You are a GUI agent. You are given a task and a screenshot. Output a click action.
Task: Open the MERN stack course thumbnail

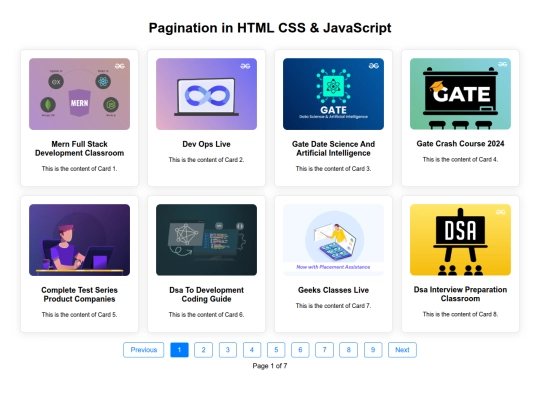tap(80, 94)
